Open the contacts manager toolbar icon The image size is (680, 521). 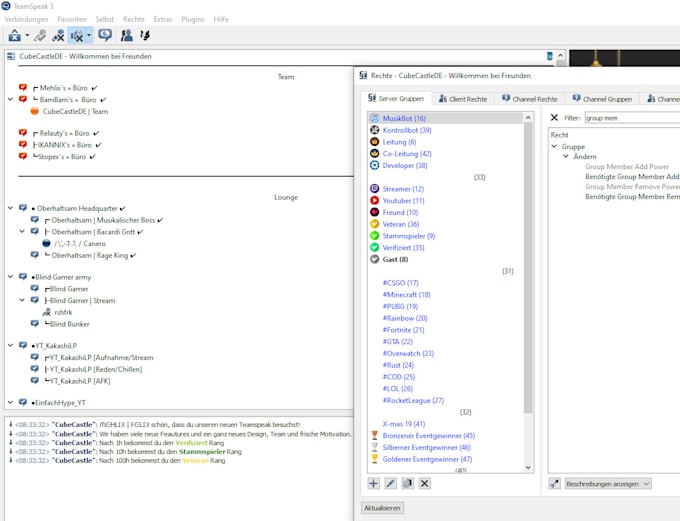point(126,36)
